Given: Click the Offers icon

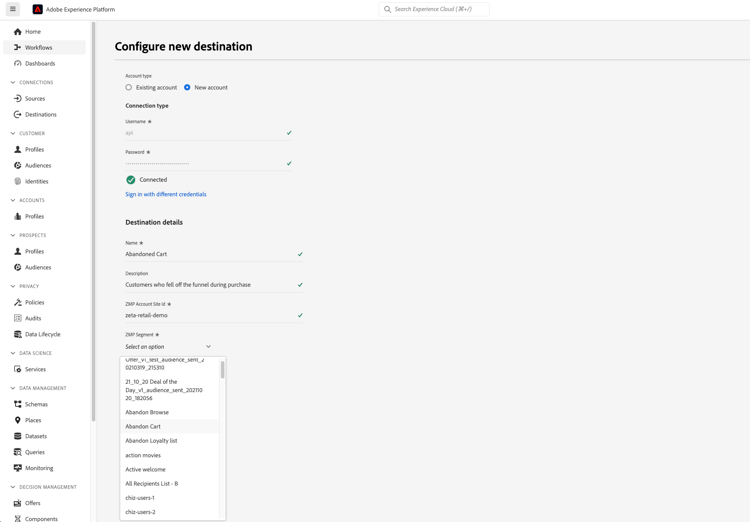Looking at the screenshot, I should click(18, 503).
